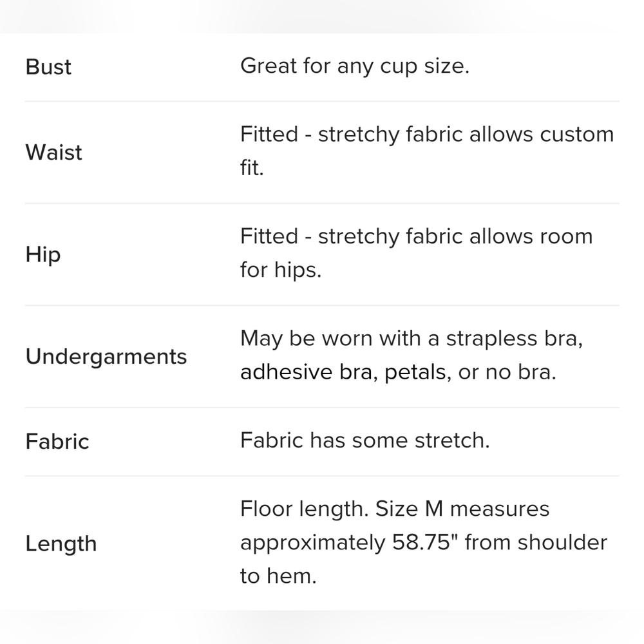Click 'approximately' in the Length description
The image size is (644, 644).
pyautogui.click(x=313, y=543)
